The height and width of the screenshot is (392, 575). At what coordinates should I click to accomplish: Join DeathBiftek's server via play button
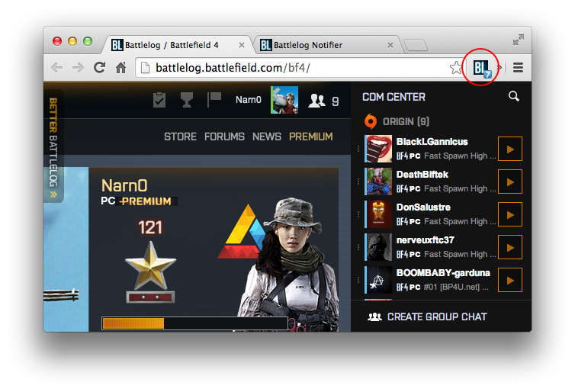tap(509, 182)
